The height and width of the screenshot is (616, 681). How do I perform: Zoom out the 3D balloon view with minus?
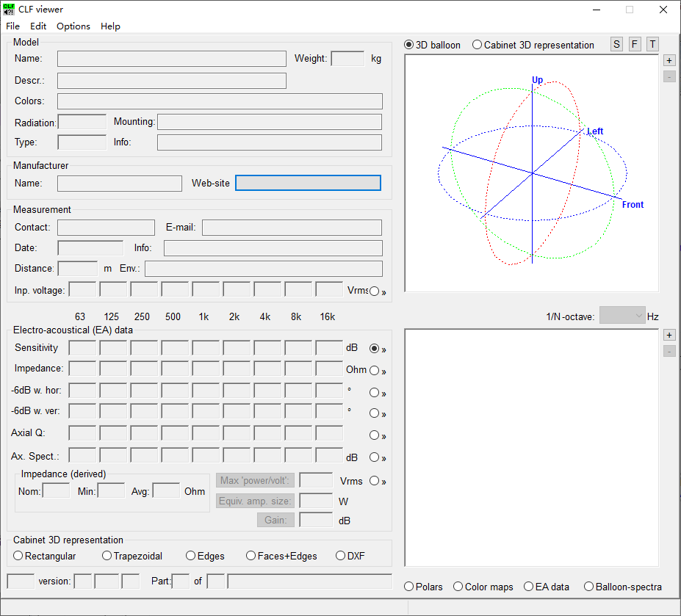click(669, 77)
